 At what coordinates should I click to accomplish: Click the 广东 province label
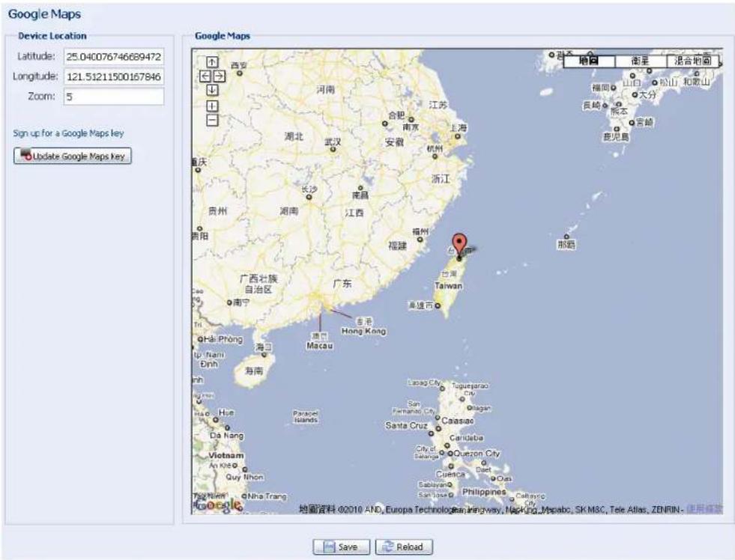click(342, 283)
